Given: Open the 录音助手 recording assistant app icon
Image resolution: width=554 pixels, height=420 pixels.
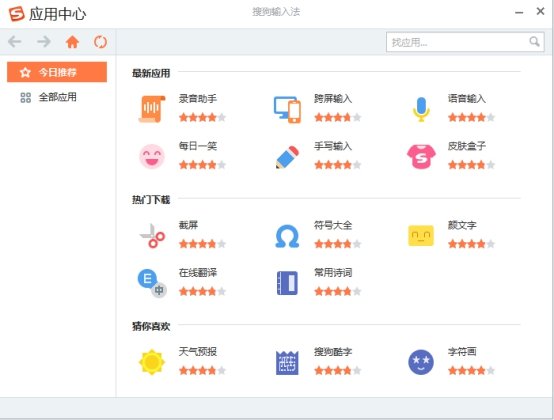Looking at the screenshot, I should 152,109.
